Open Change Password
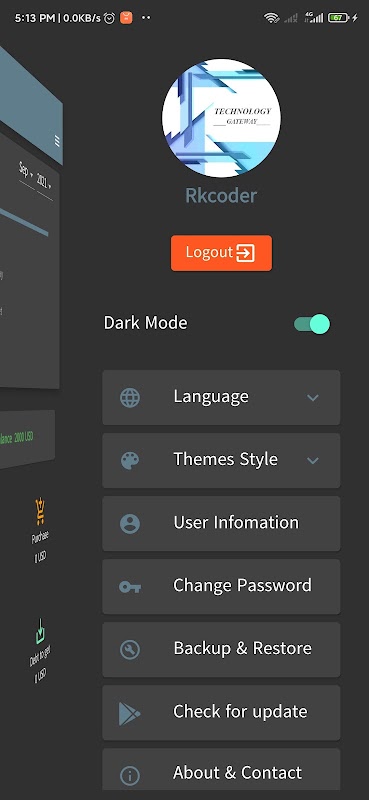The image size is (369, 800). click(221, 586)
